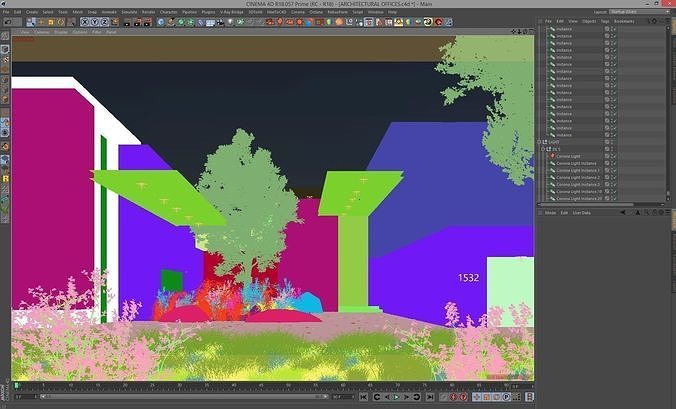Viewport: 676px width, 409px height.
Task: Open the Character menu in the menu bar
Action: coord(168,12)
